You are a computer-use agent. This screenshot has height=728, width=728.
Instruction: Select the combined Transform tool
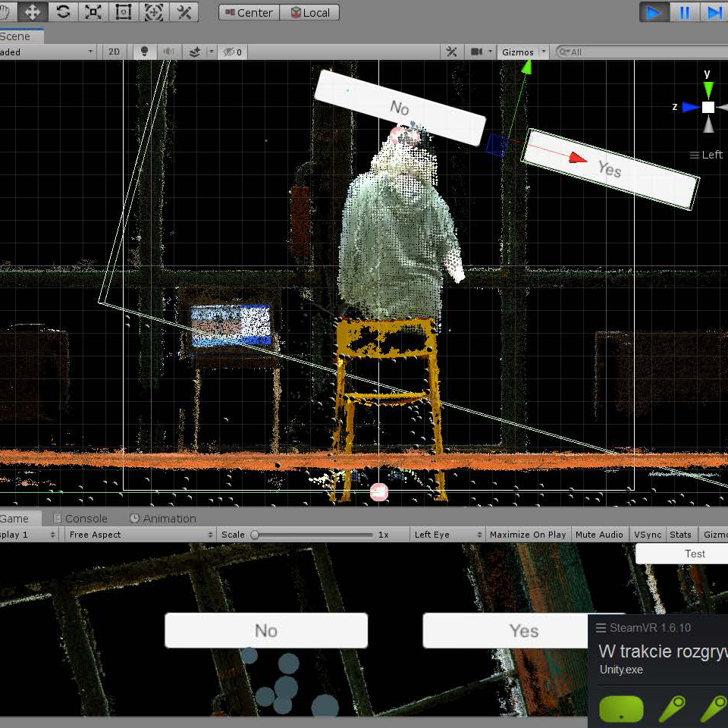154,12
